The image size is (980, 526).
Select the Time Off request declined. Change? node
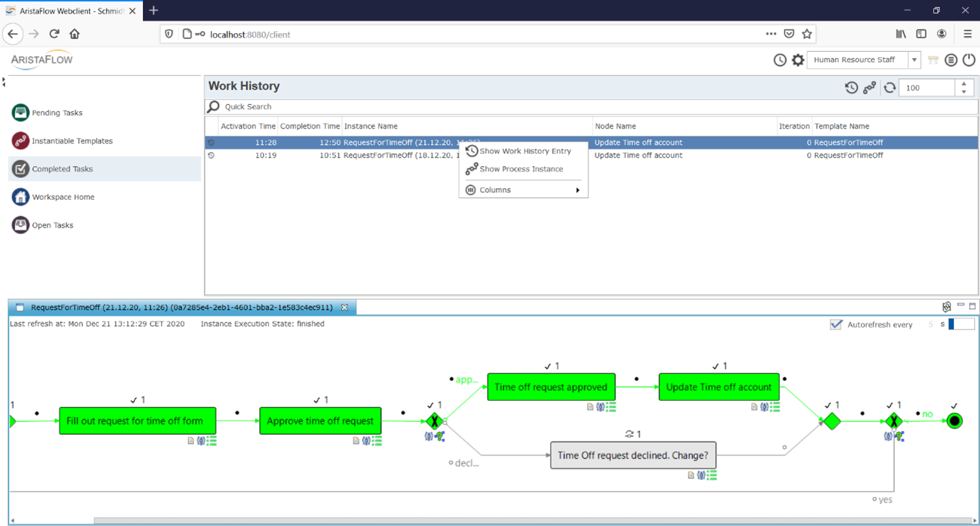pyautogui.click(x=633, y=455)
